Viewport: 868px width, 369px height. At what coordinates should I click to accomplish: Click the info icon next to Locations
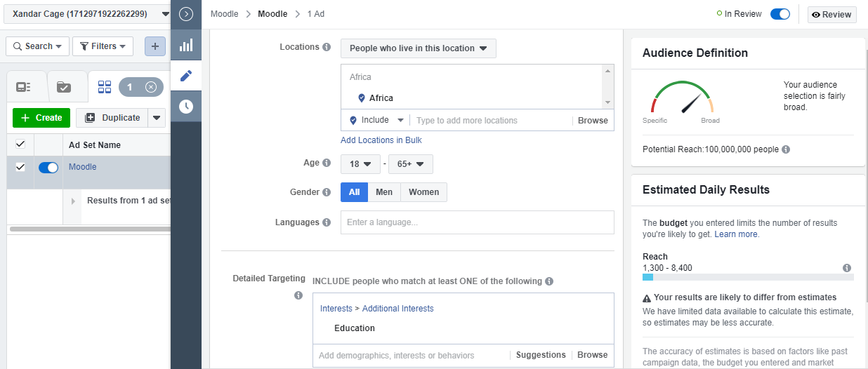coord(327,48)
